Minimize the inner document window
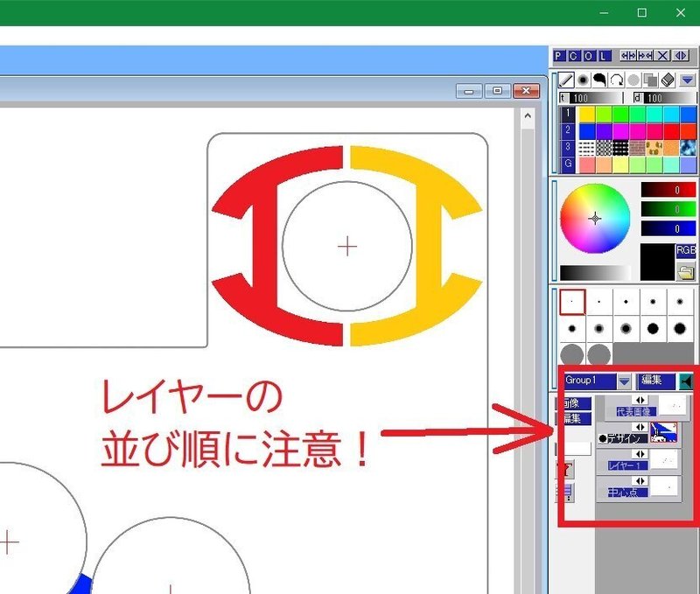The height and width of the screenshot is (594, 700). [x=469, y=91]
